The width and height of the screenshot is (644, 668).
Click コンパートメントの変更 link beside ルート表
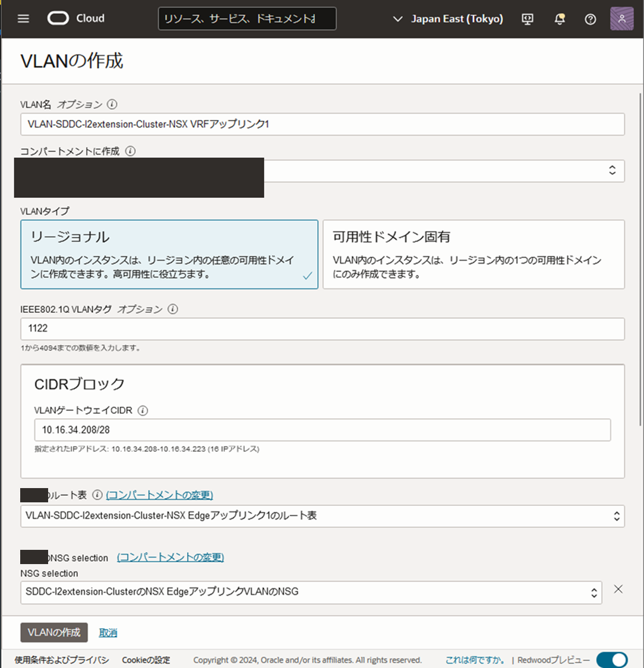[x=159, y=495]
